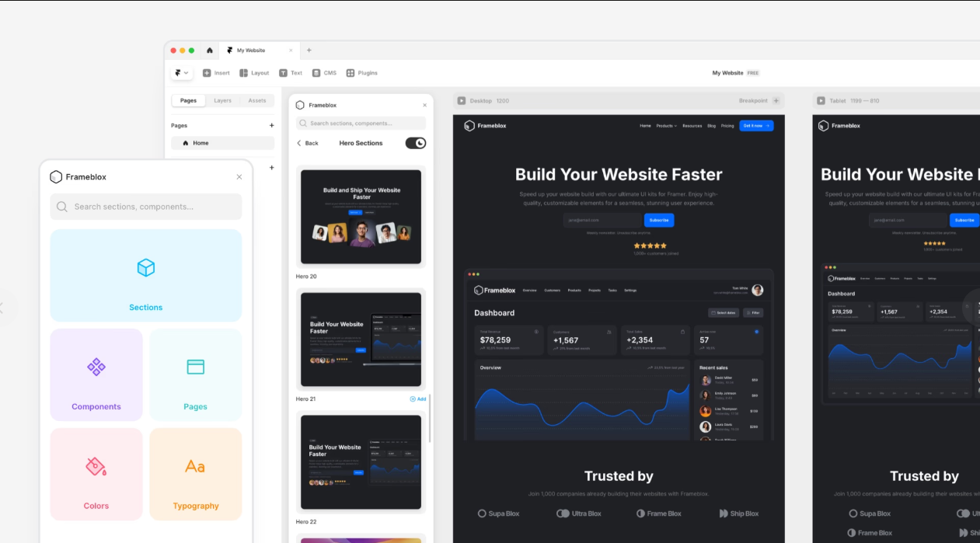Click the large Frameblox search sections field
The width and height of the screenshot is (980, 543).
coord(146,207)
